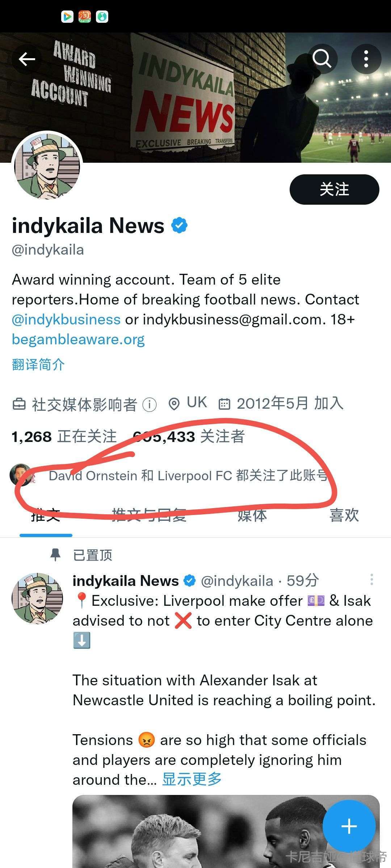
Task: Switch to the 喜欢 tab
Action: 344,515
